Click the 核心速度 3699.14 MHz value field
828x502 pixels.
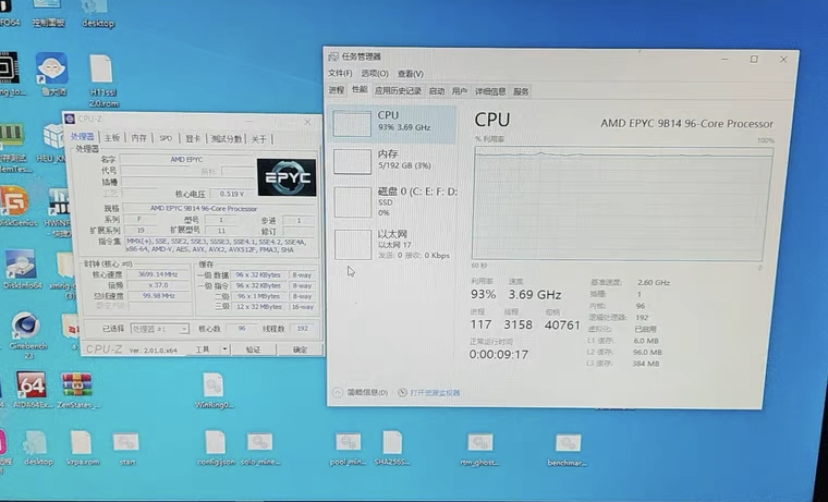157,274
